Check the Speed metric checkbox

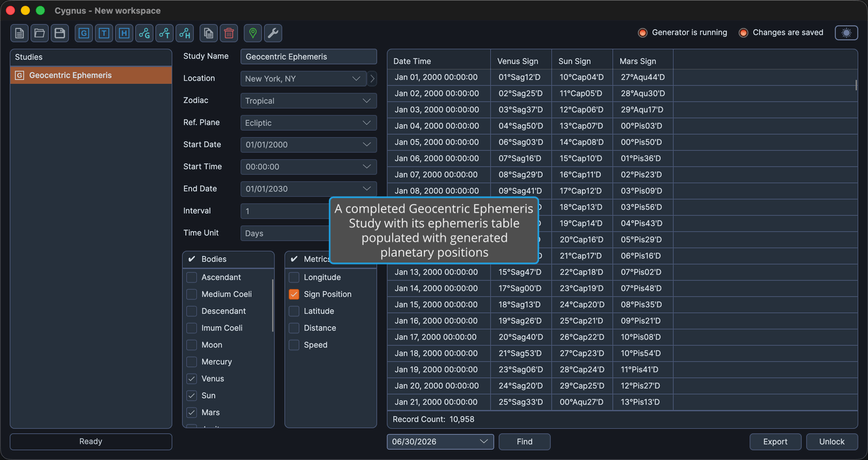pos(294,345)
